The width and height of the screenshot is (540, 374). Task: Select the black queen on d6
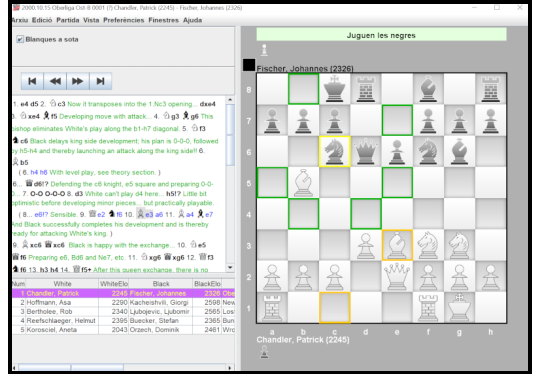[x=366, y=152]
